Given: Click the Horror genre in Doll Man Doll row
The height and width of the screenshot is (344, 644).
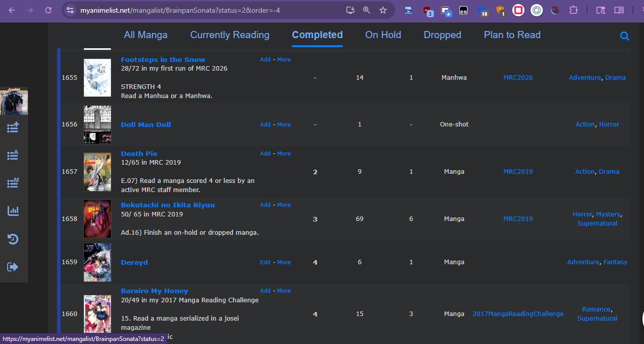Looking at the screenshot, I should [609, 124].
